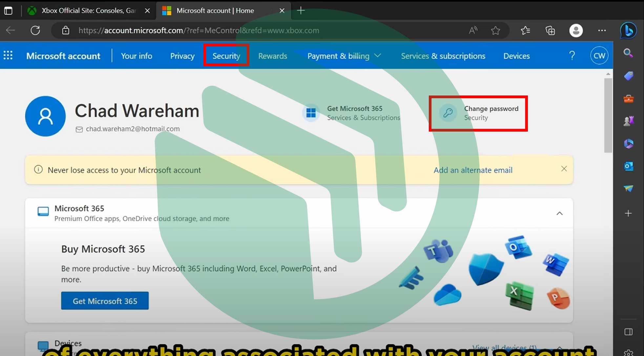Open sidebar Games chess piece icon
Viewport: 644px width, 356px height.
point(628,121)
